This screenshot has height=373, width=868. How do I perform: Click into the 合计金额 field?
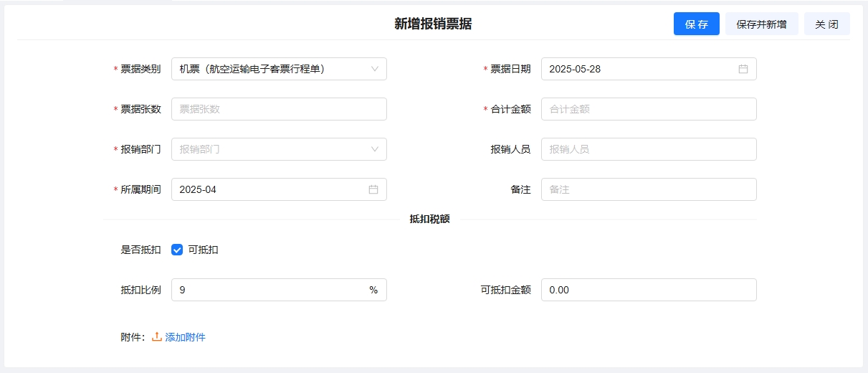pos(648,109)
